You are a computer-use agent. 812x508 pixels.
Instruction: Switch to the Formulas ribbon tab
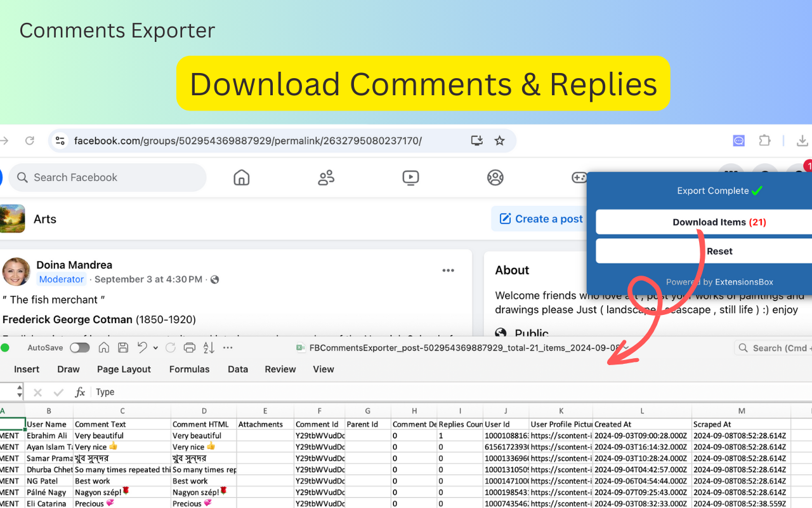tap(189, 370)
